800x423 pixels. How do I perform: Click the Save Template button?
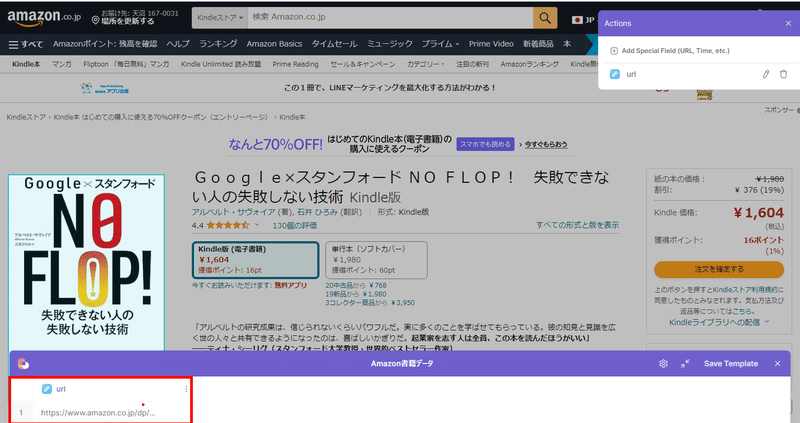[x=731, y=363]
